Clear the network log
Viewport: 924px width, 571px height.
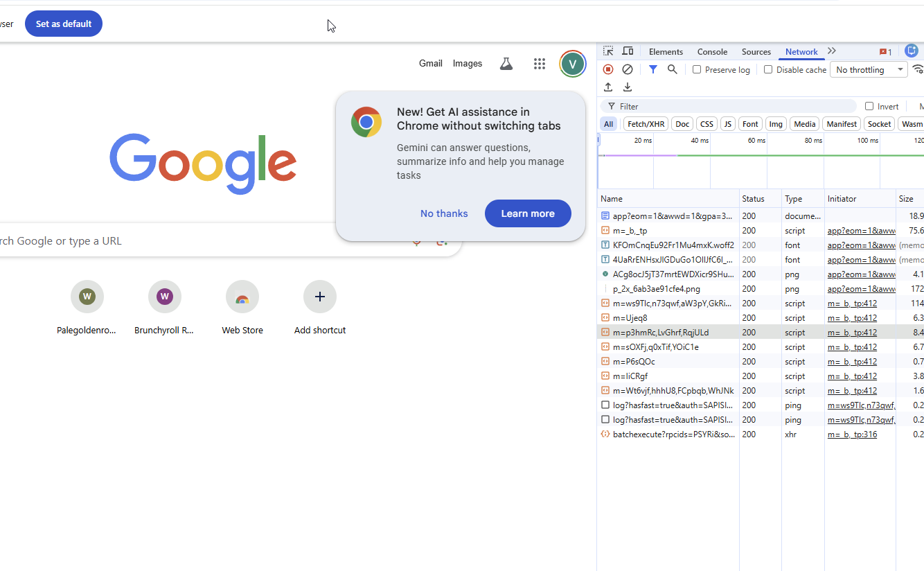click(x=628, y=69)
